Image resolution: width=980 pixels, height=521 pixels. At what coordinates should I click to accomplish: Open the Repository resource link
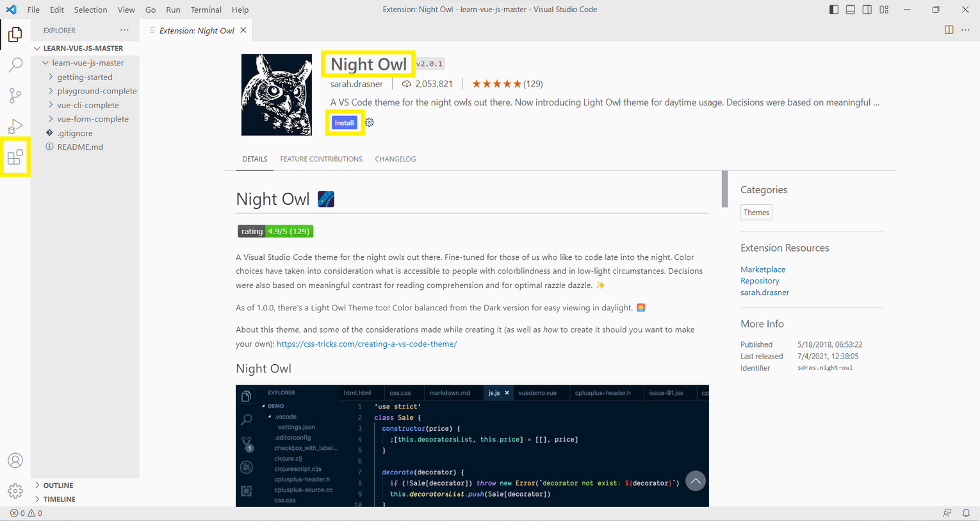[760, 281]
